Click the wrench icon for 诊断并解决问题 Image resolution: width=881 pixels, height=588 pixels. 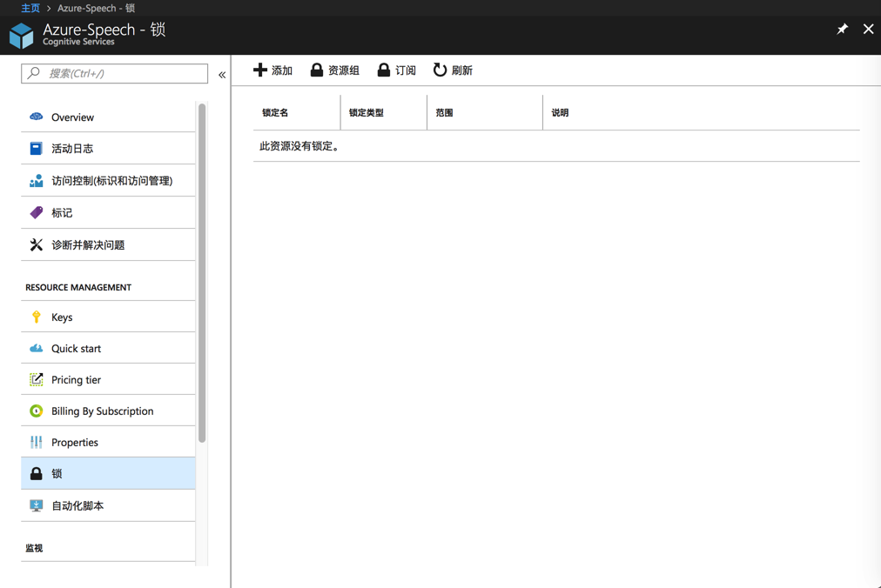click(36, 244)
